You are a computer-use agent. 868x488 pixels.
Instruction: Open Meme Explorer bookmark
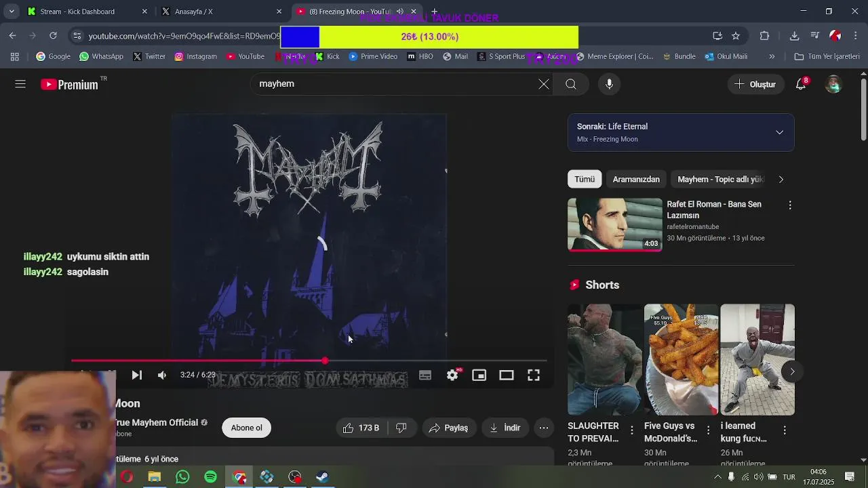[x=614, y=56]
